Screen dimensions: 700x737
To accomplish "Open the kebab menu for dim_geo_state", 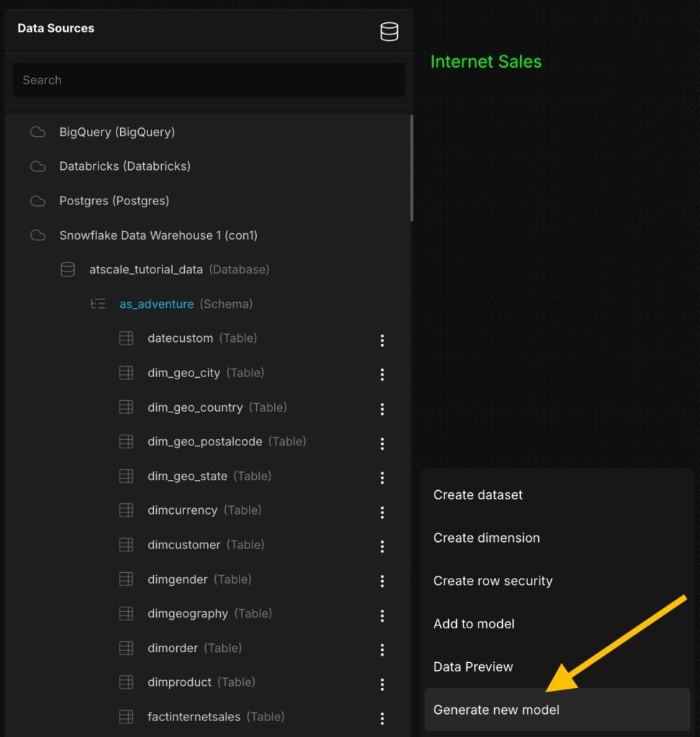I will coord(382,478).
